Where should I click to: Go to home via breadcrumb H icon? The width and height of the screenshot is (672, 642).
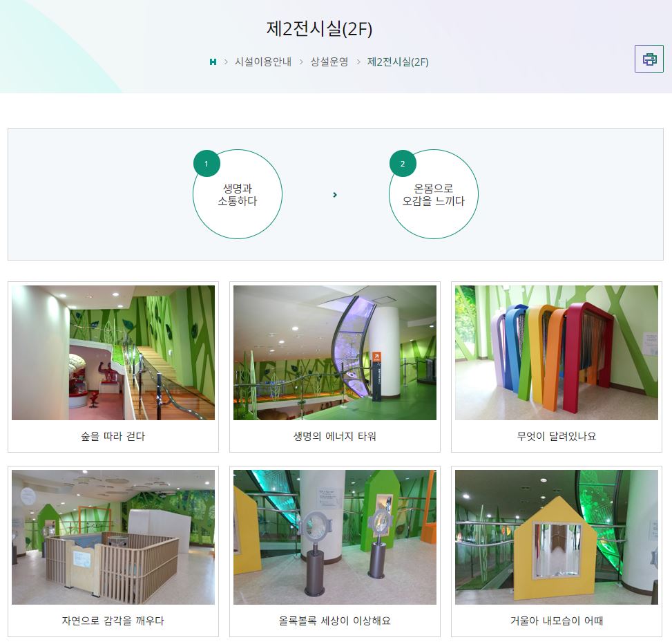(213, 62)
